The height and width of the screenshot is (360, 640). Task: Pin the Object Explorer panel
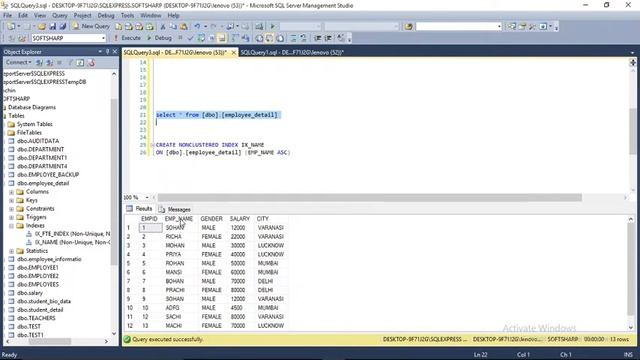(108, 52)
